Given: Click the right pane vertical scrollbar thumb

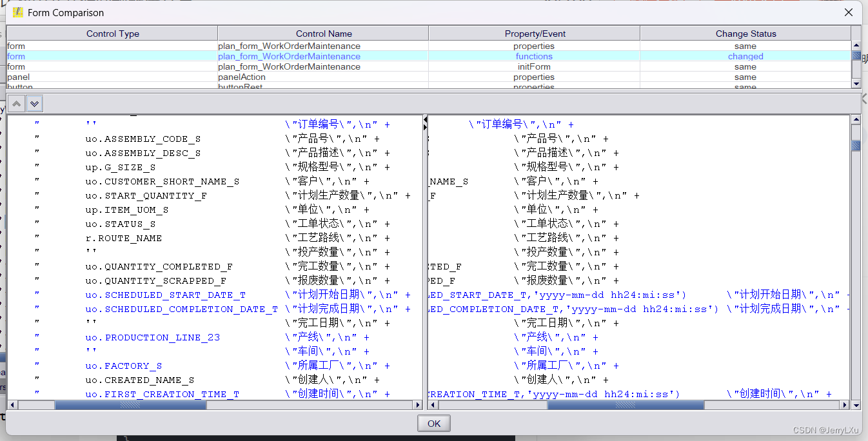Looking at the screenshot, I should [x=856, y=146].
